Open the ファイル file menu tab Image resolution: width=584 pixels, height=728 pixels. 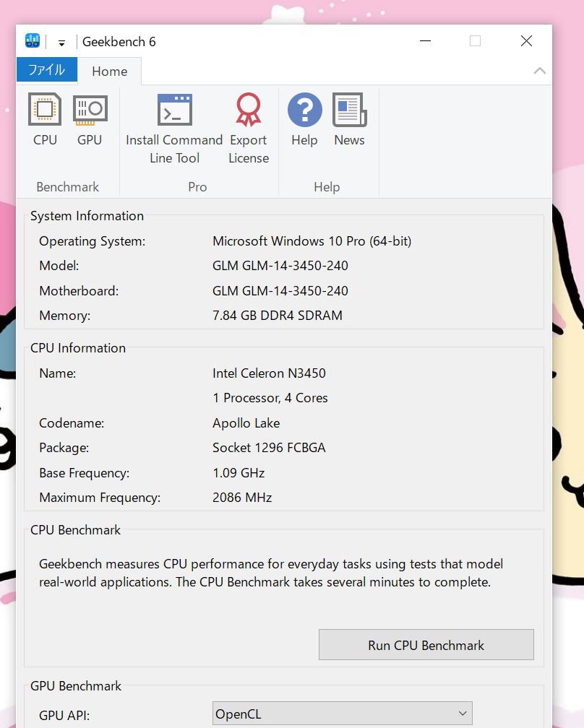[x=46, y=70]
